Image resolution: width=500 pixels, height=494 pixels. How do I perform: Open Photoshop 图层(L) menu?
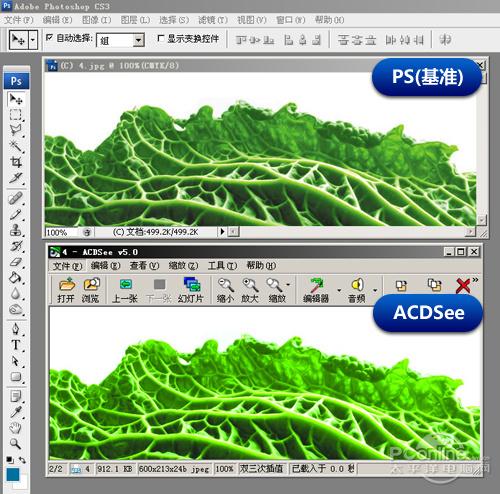click(x=135, y=20)
